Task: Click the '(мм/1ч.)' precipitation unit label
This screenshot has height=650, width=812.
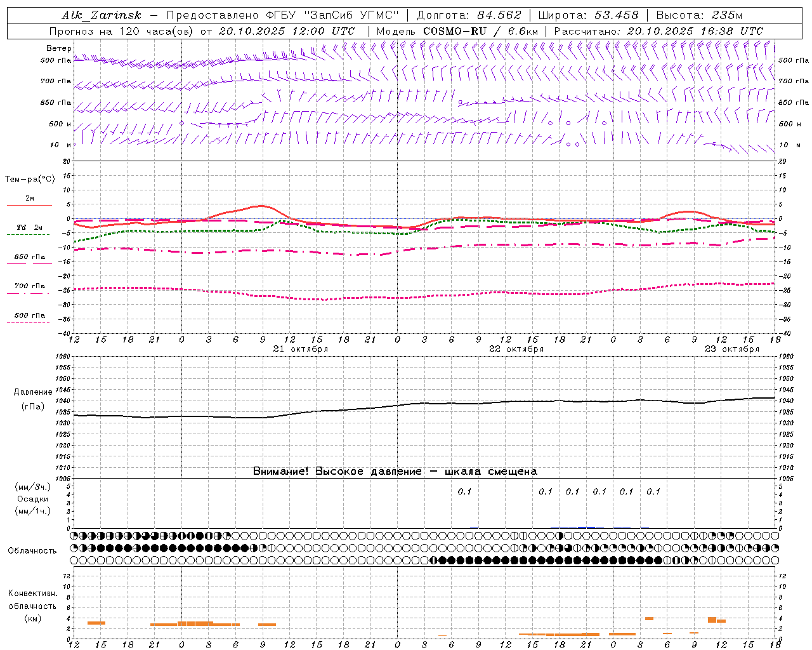Action: [33, 511]
